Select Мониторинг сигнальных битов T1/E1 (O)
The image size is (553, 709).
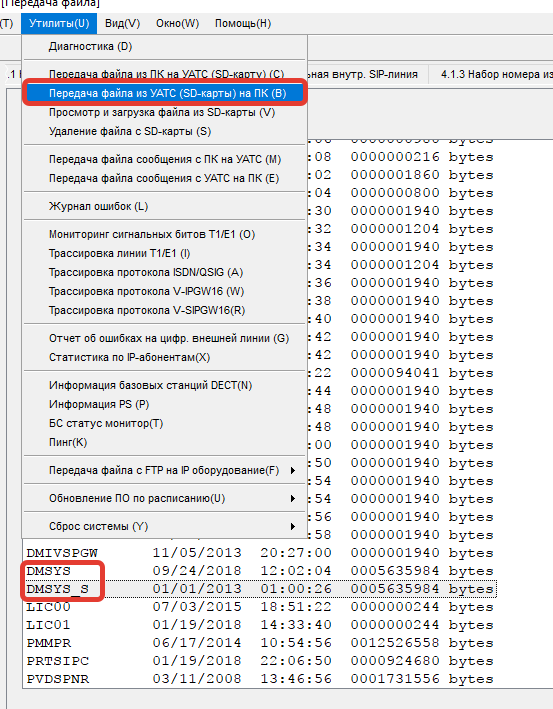coord(165,235)
